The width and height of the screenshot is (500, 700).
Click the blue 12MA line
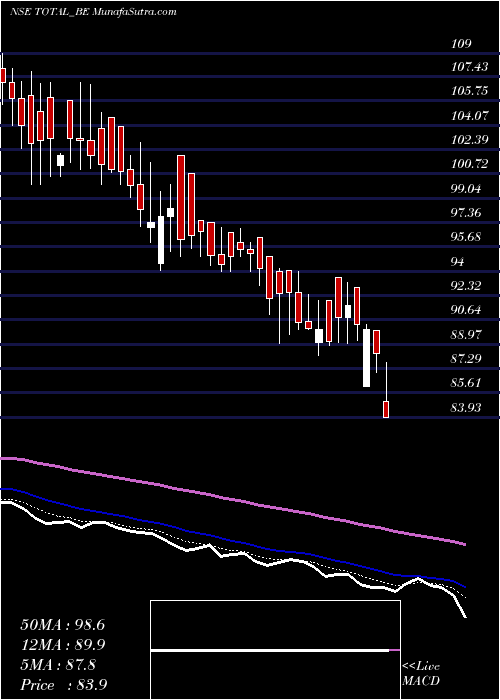[x=232, y=541]
